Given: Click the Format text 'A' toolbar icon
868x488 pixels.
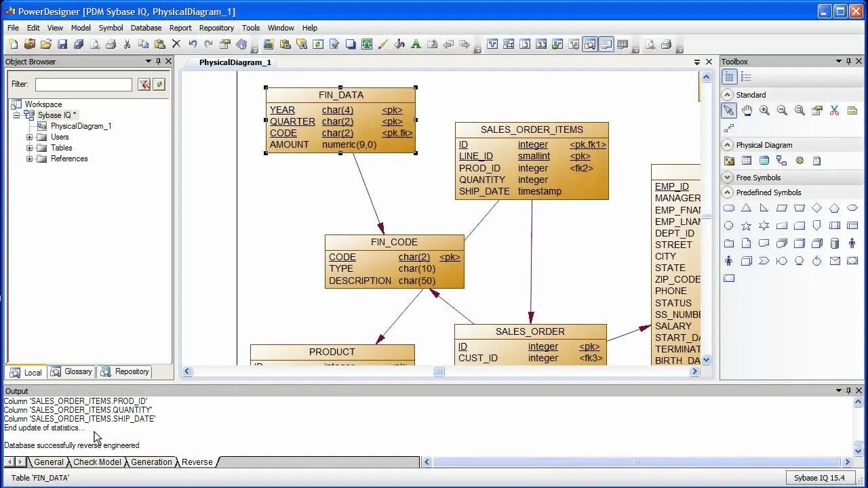Looking at the screenshot, I should click(416, 45).
